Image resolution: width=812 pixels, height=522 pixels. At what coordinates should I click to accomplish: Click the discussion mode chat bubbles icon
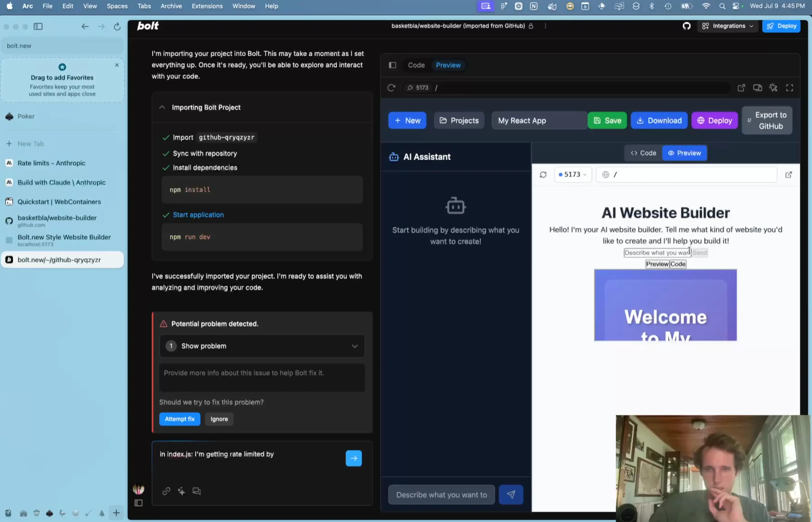tap(197, 491)
